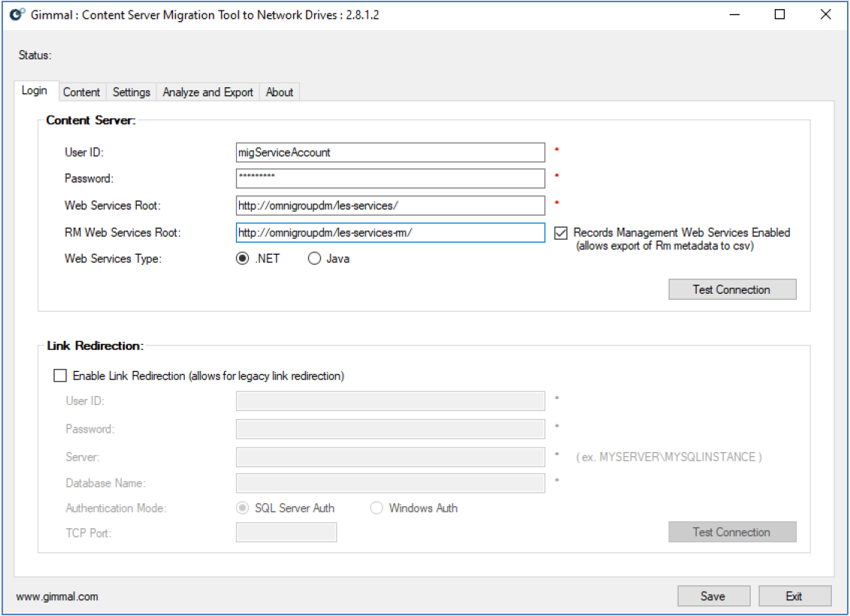The width and height of the screenshot is (850, 616).
Task: Test the Content Server connection
Action: click(x=732, y=289)
